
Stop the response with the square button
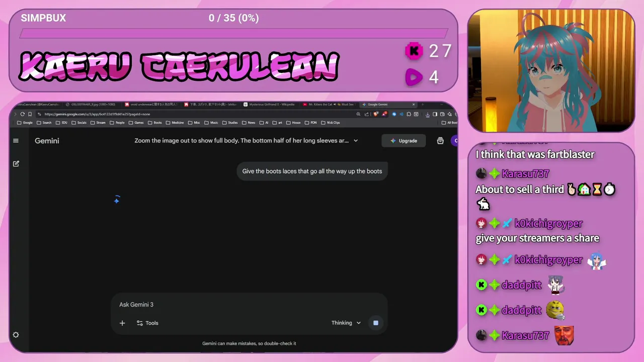click(375, 323)
